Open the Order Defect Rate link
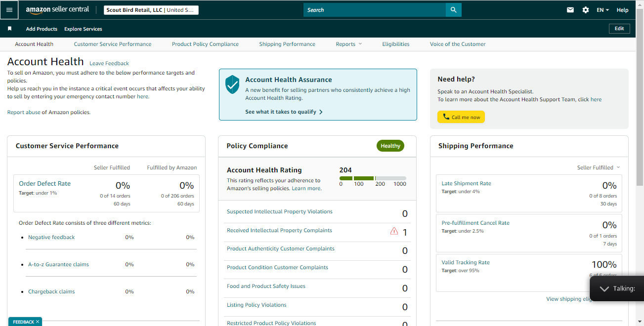Viewport: 644px width, 326px height. (x=44, y=183)
